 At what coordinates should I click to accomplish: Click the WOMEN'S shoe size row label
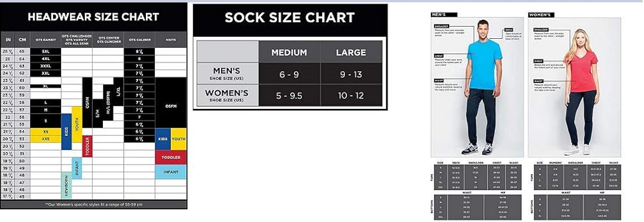227,96
